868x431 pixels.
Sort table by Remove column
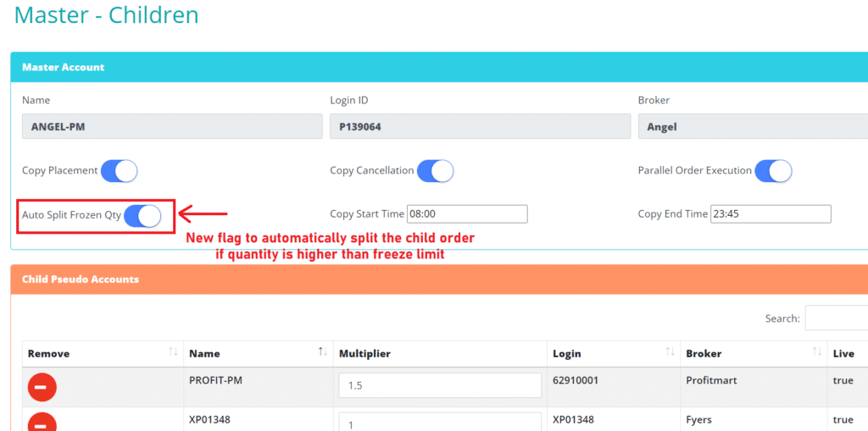tap(103, 354)
